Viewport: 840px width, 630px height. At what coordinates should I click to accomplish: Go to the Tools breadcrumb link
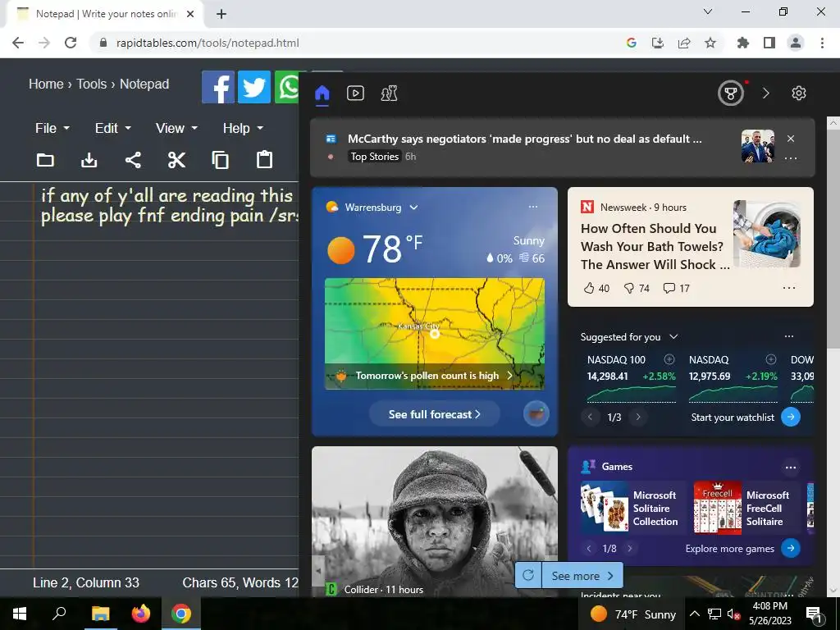[92, 84]
